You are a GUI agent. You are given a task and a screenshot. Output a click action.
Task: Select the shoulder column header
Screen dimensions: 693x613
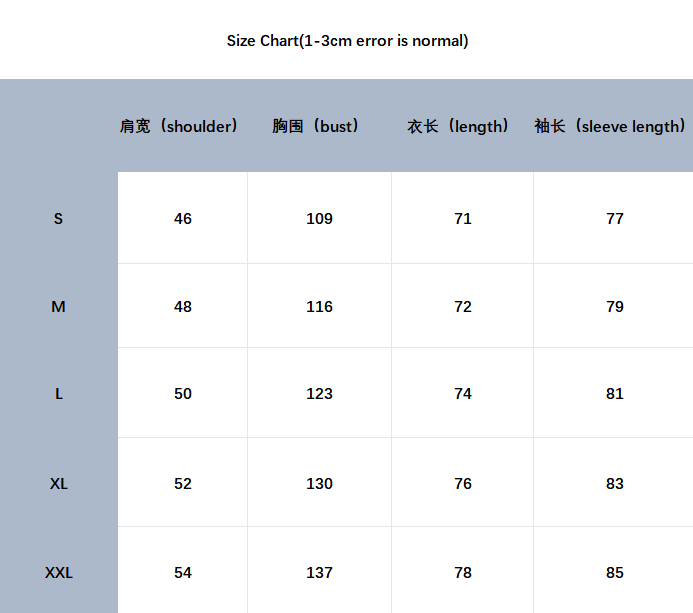(180, 126)
